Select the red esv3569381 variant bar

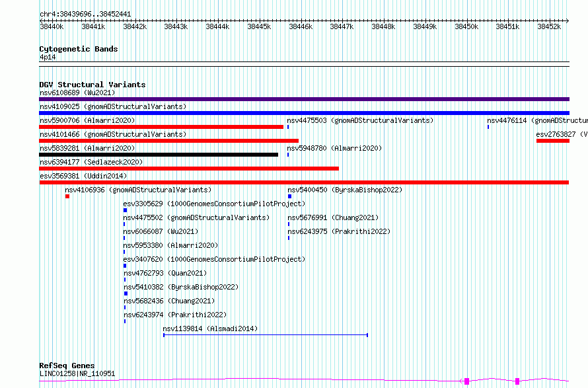[x=304, y=182]
